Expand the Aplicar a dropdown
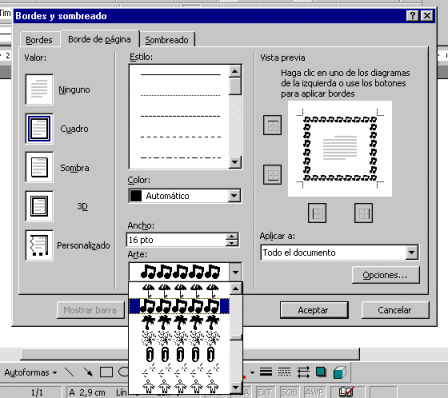Image resolution: width=448 pixels, height=398 pixels. pos(412,253)
